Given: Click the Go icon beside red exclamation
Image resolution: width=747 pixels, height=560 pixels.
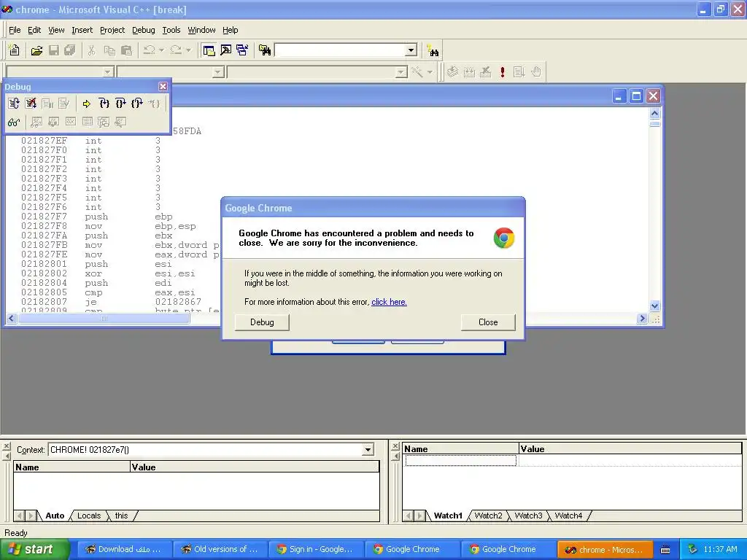Looking at the screenshot, I should [x=519, y=72].
